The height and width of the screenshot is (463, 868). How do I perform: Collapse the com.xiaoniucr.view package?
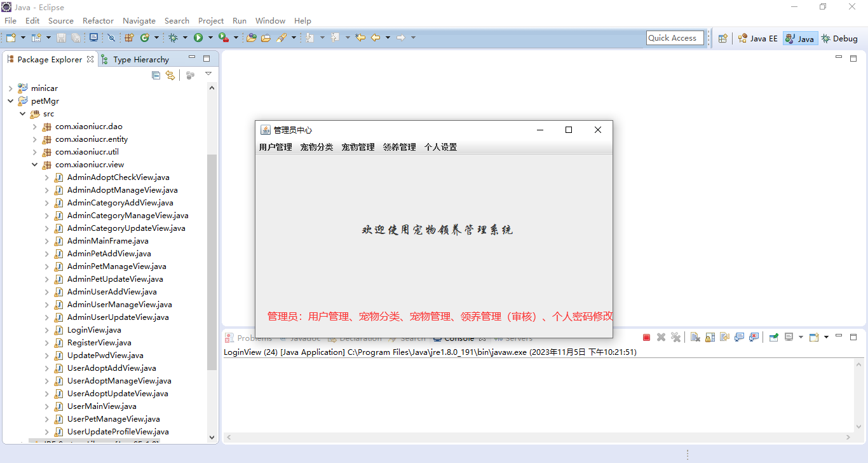click(x=34, y=165)
